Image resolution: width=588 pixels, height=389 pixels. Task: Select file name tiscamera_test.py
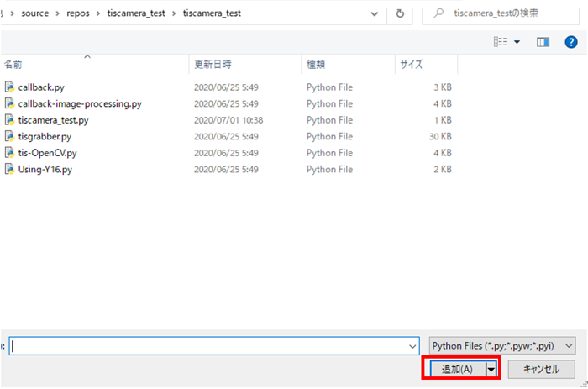53,120
